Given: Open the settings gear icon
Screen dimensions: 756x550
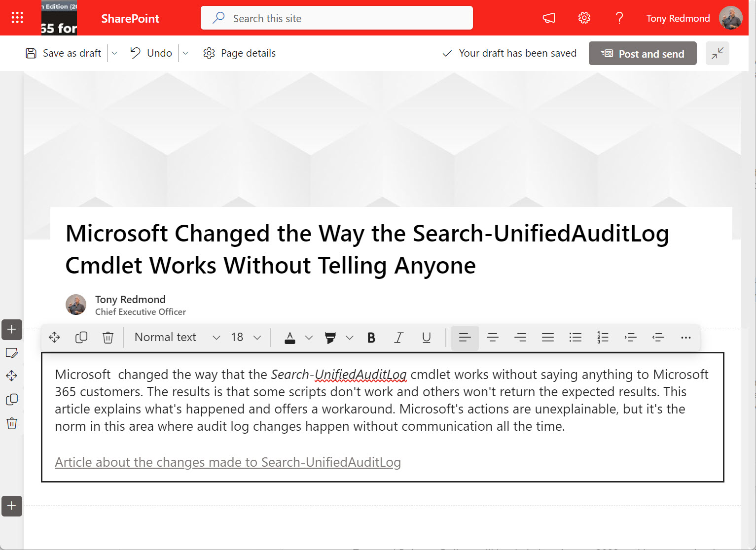Looking at the screenshot, I should [x=584, y=18].
